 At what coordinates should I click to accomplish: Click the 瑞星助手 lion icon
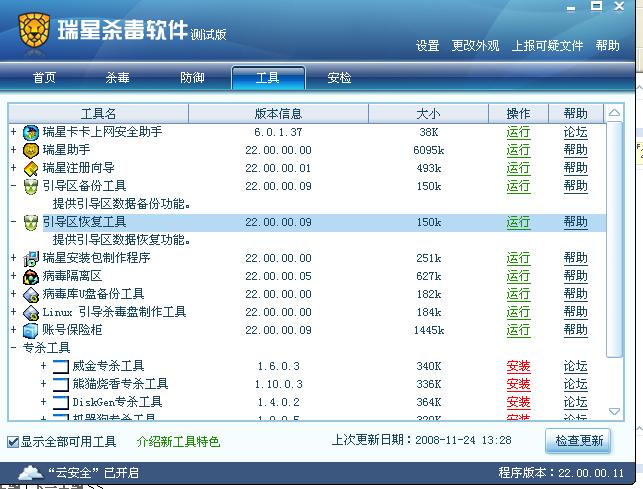click(31, 150)
